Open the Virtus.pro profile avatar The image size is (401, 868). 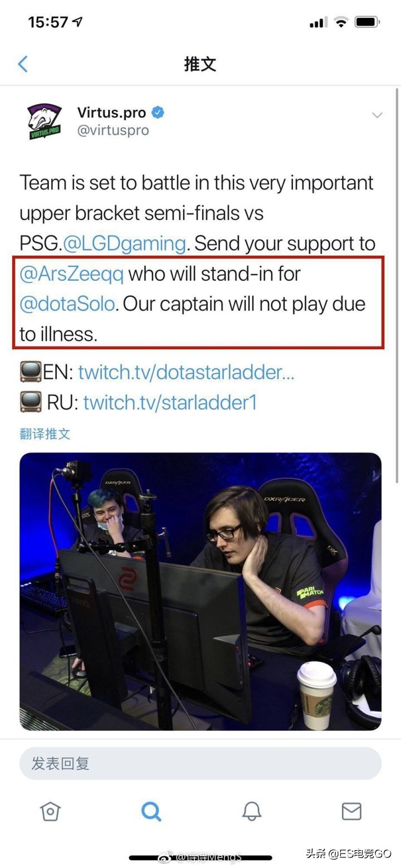(x=45, y=121)
